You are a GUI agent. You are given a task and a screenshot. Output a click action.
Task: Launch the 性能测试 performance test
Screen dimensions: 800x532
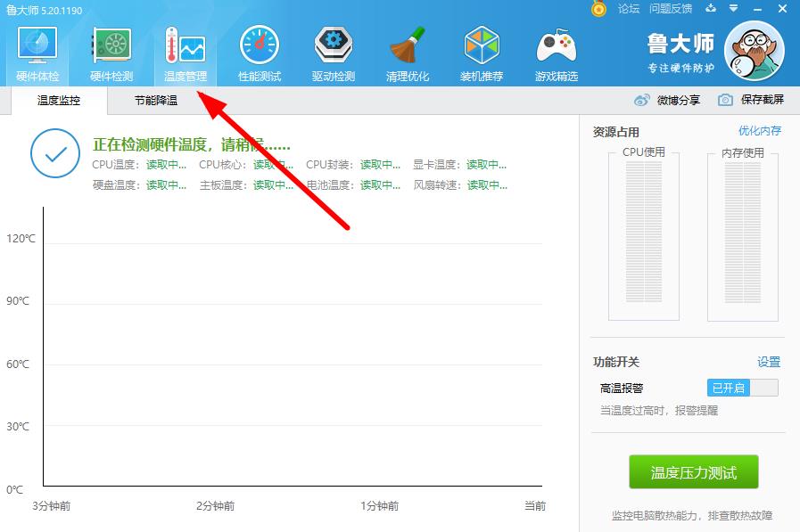[258, 51]
